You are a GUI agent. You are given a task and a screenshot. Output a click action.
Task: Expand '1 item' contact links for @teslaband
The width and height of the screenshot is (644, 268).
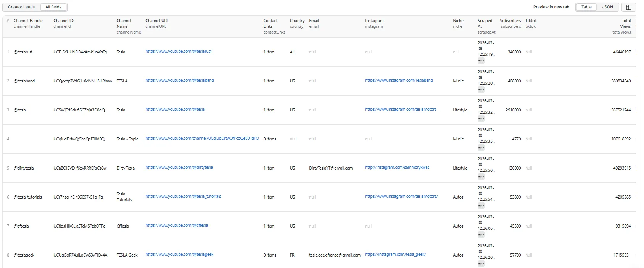tap(269, 81)
